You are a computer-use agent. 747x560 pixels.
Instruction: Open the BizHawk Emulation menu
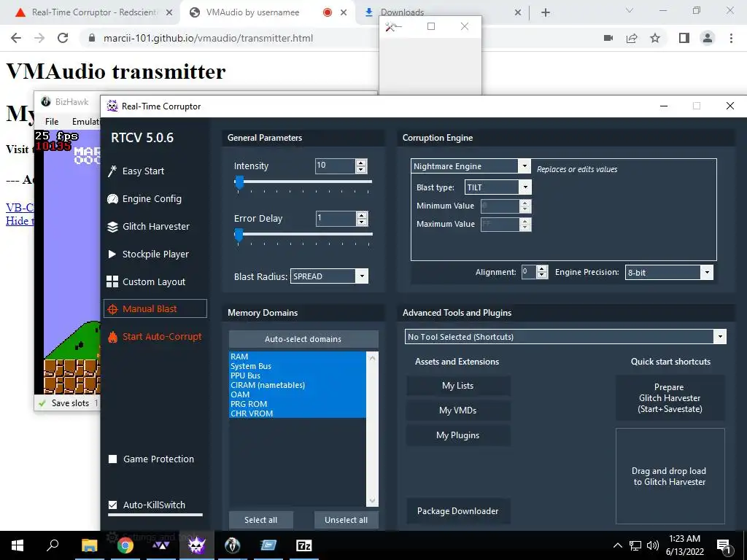pos(86,122)
